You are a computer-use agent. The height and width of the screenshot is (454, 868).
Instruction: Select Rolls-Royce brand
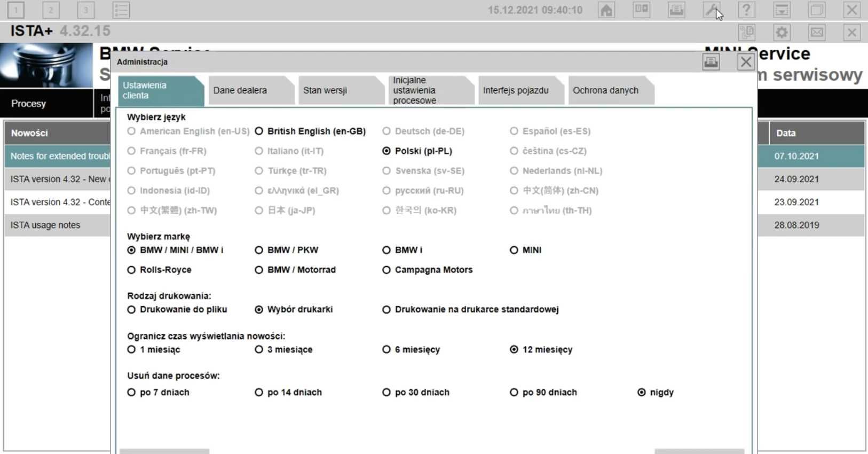[160, 270]
